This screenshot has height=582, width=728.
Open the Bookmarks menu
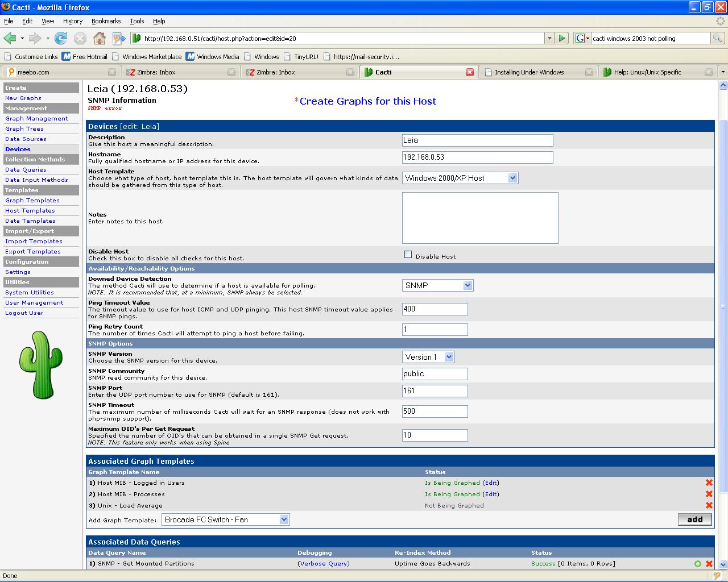(106, 21)
